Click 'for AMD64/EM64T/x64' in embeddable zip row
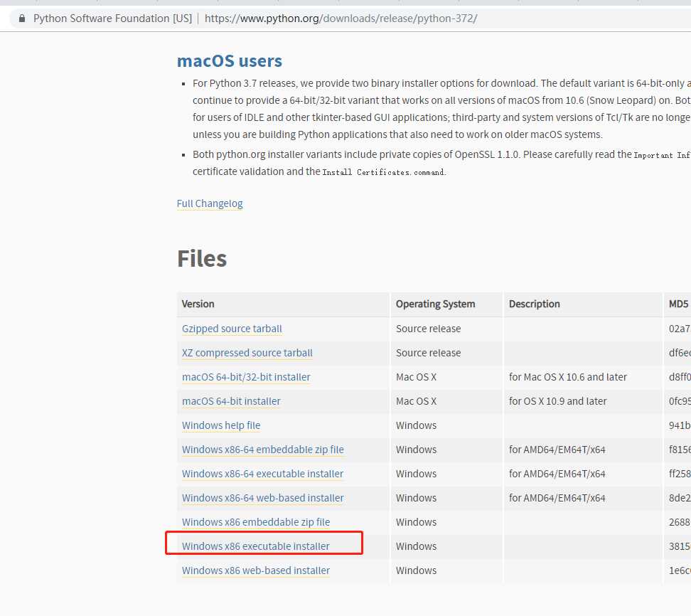 click(x=557, y=450)
